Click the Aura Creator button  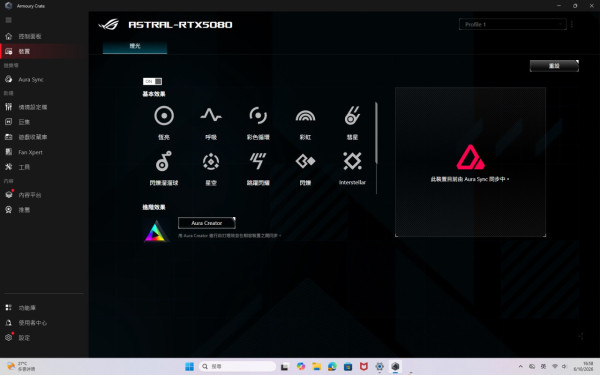[x=207, y=223]
